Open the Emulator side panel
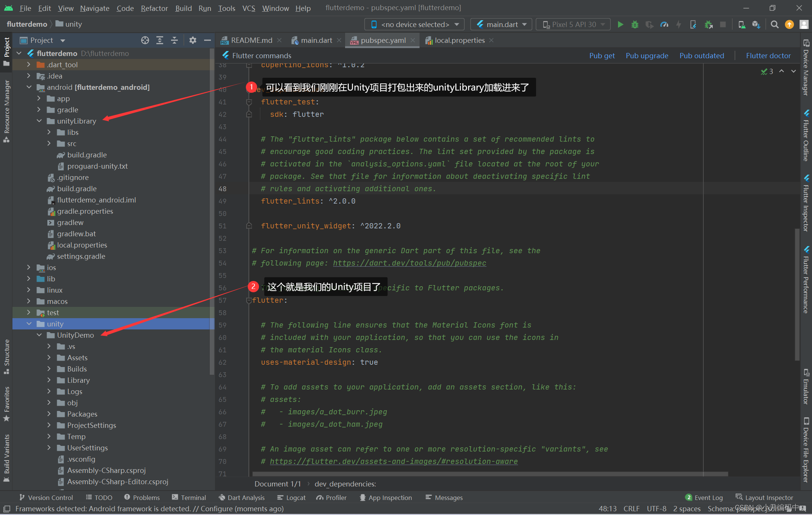Image resolution: width=812 pixels, height=515 pixels. tap(806, 387)
